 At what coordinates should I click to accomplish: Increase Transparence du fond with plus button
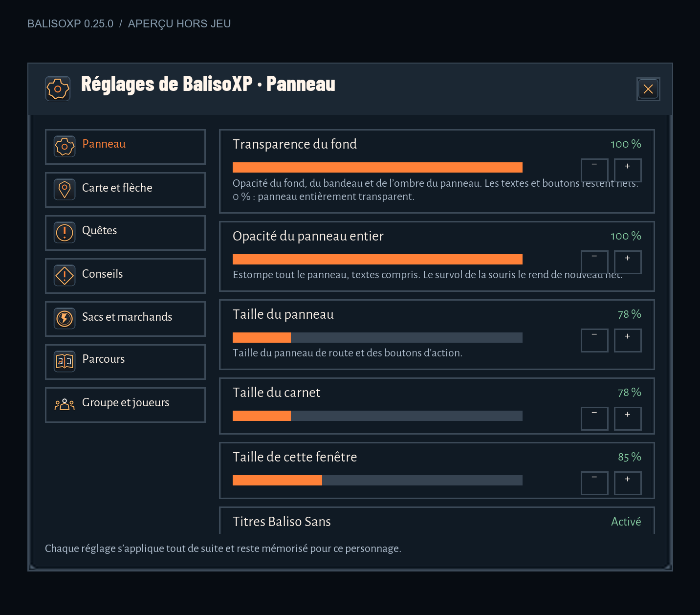(x=628, y=170)
